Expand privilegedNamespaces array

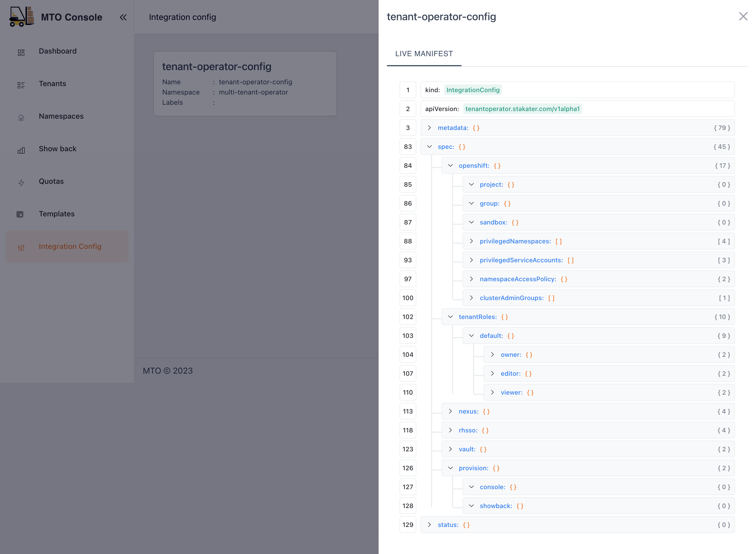pyautogui.click(x=471, y=241)
